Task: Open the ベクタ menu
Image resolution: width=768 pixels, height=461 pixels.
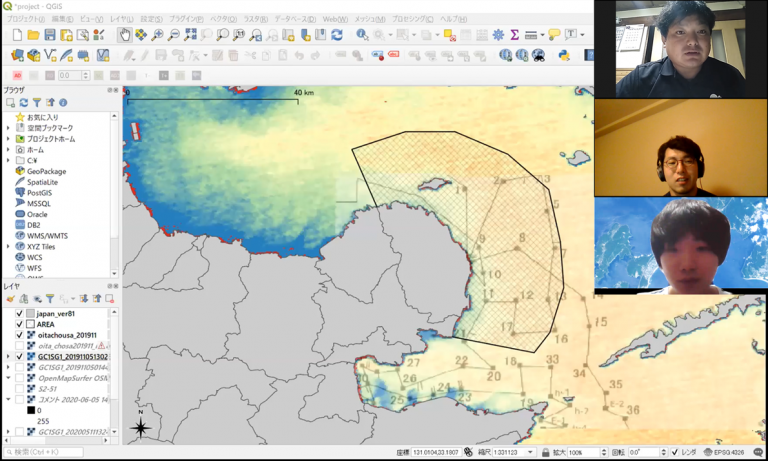Action: pyautogui.click(x=223, y=19)
